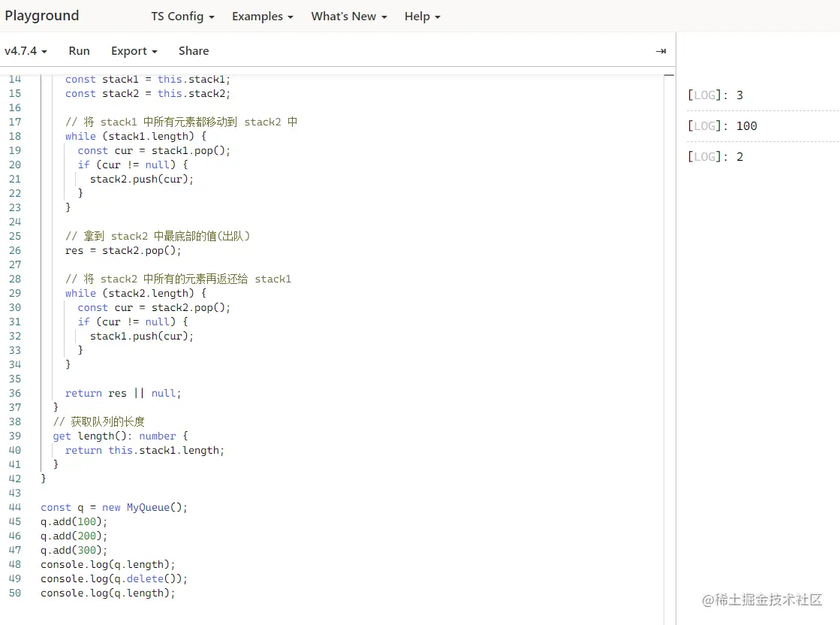
Task: Click 'return res || null;' code line
Action: 123,393
